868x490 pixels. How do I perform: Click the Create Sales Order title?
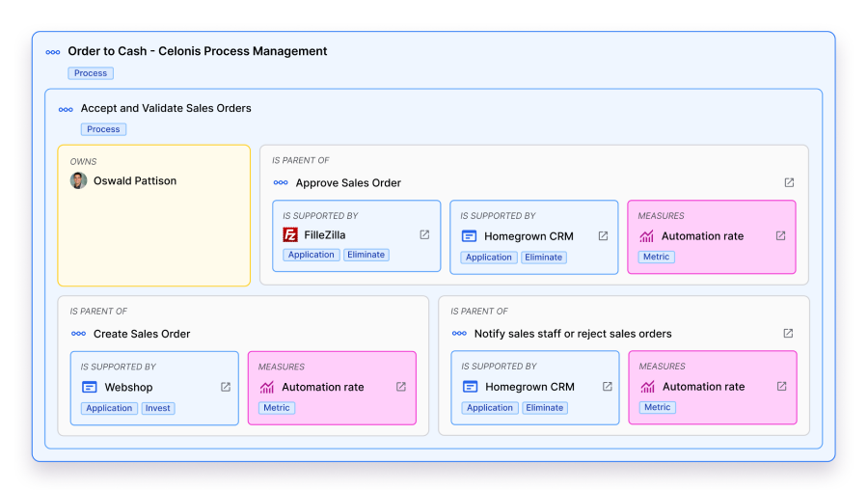142,334
